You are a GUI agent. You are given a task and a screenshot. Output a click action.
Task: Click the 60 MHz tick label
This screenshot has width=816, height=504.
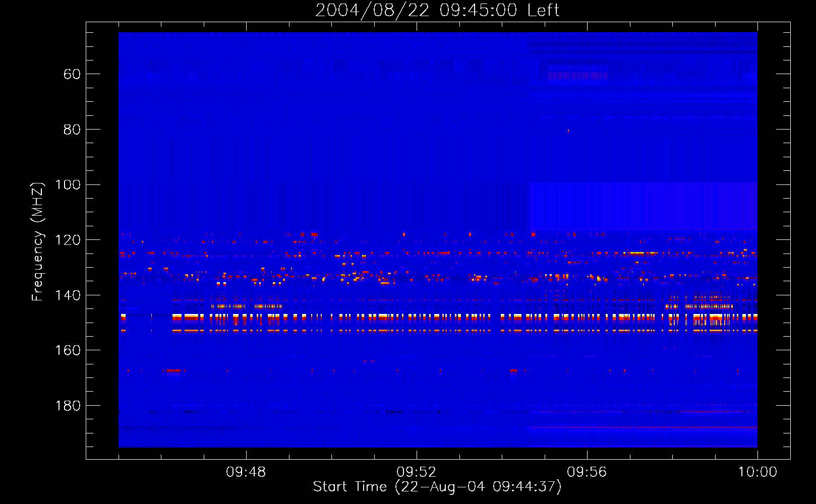pos(72,74)
